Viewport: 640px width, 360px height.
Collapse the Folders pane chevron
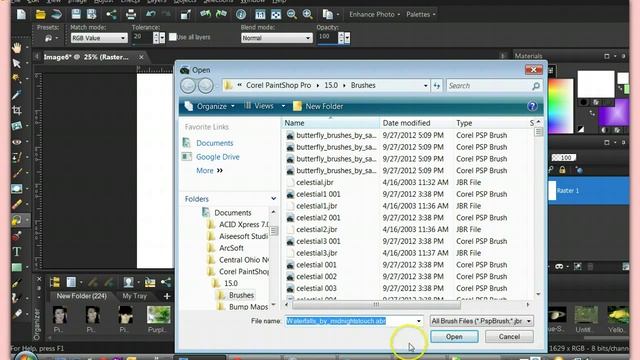coord(273,199)
